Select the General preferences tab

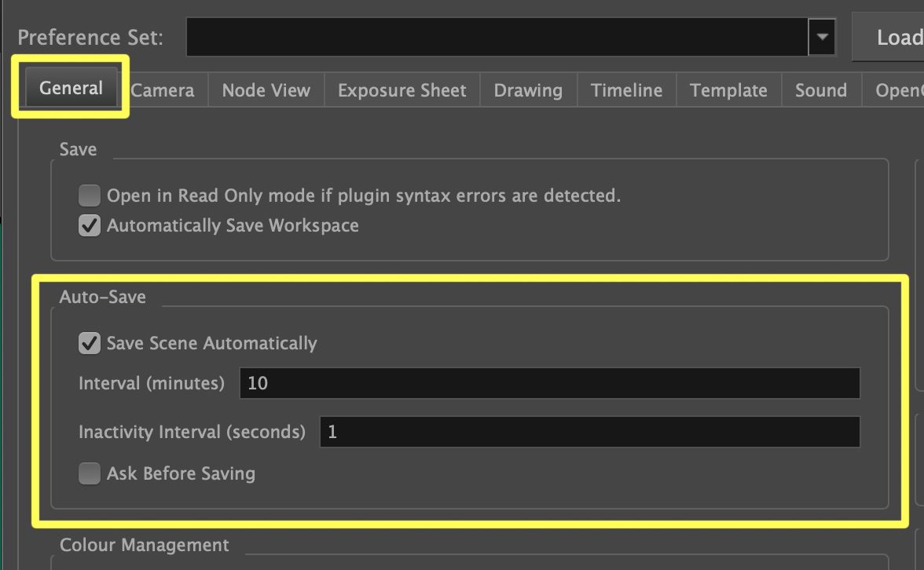click(x=70, y=87)
